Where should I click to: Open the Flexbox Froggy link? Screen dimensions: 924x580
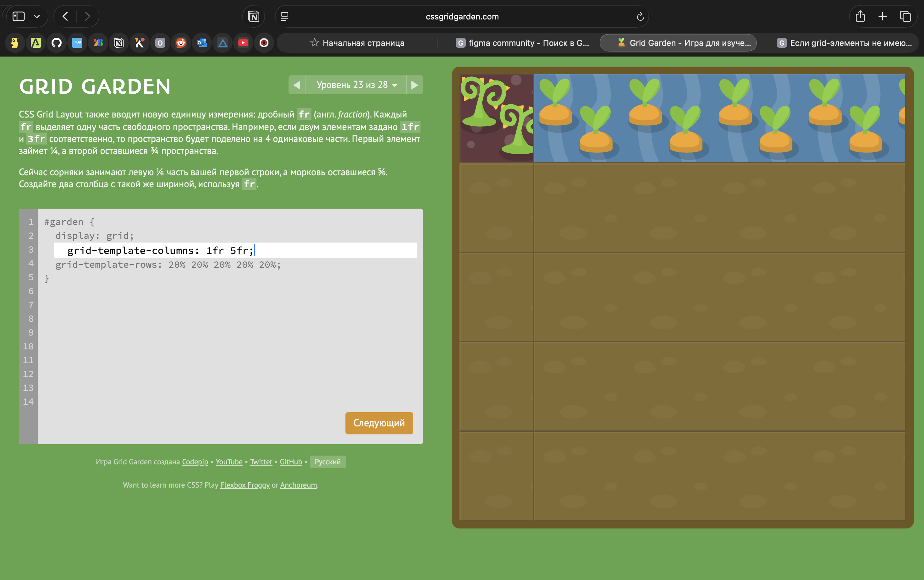(245, 485)
